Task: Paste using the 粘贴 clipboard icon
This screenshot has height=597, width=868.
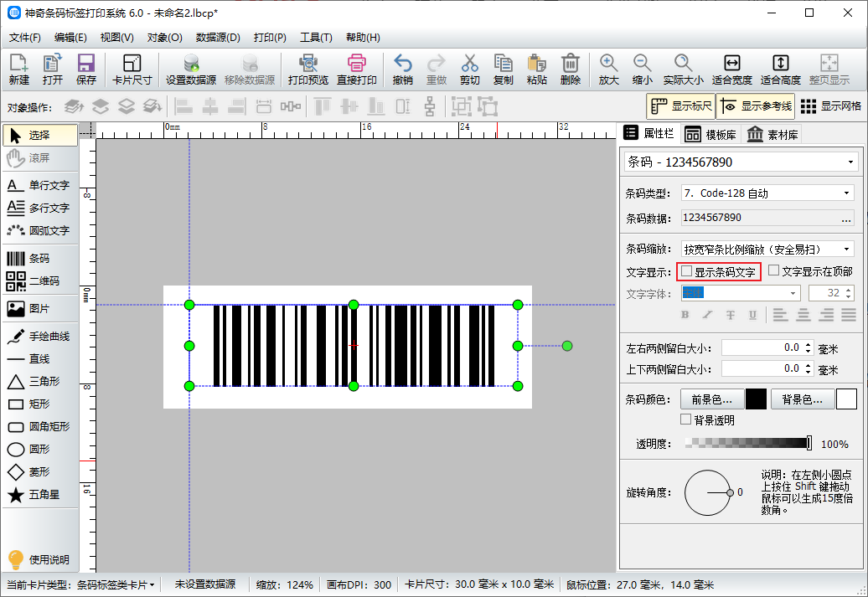Action: (536, 69)
